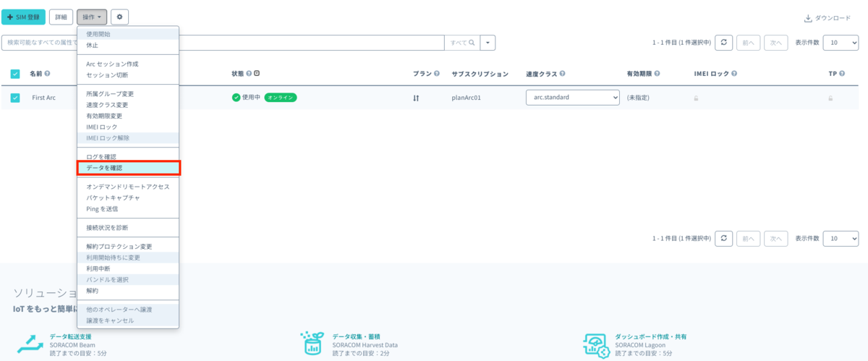The height and width of the screenshot is (361, 868).
Task: Select 譲渡をキャンセル in the menu
Action: tap(128, 320)
